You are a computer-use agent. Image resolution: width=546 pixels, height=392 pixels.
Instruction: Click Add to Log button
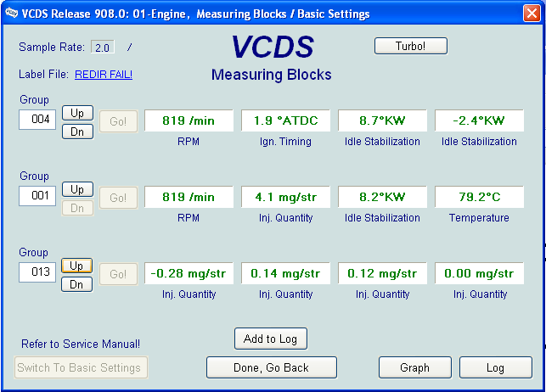270,339
